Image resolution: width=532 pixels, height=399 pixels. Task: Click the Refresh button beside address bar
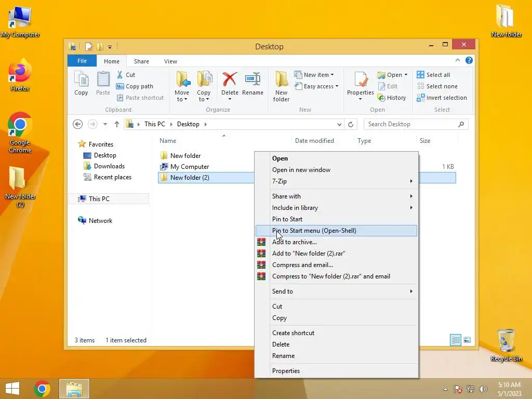351,124
